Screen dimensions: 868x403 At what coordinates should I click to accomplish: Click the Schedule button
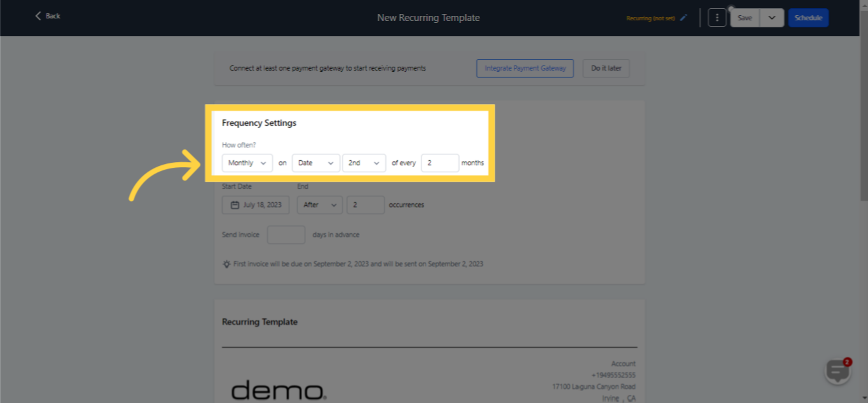pyautogui.click(x=808, y=18)
